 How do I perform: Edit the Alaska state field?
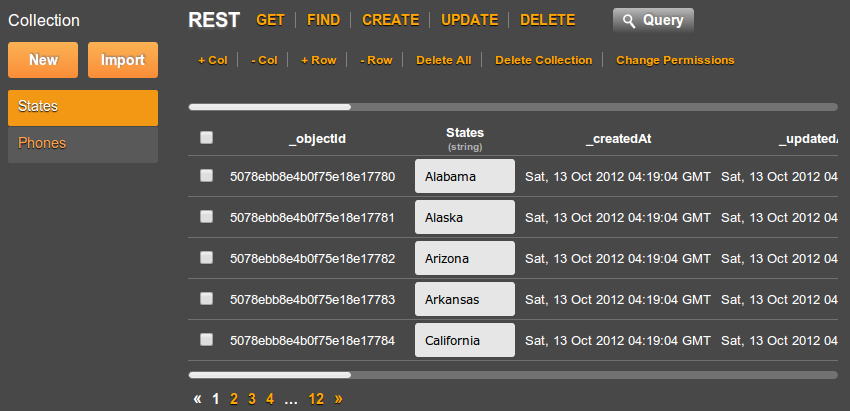click(464, 217)
